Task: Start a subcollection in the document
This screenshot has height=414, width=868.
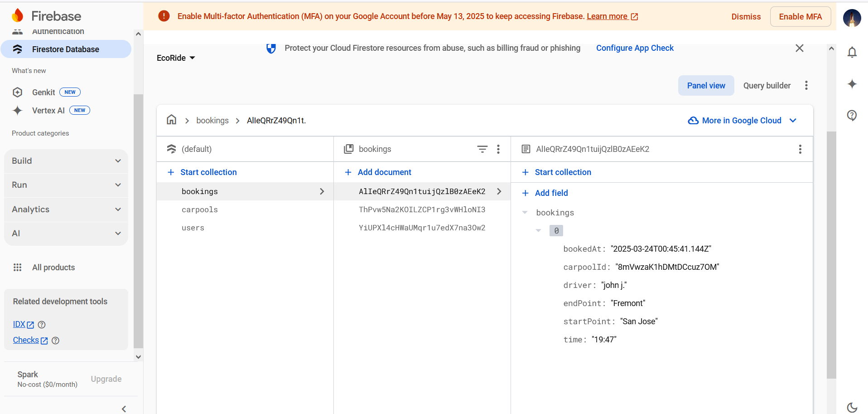Action: [556, 172]
